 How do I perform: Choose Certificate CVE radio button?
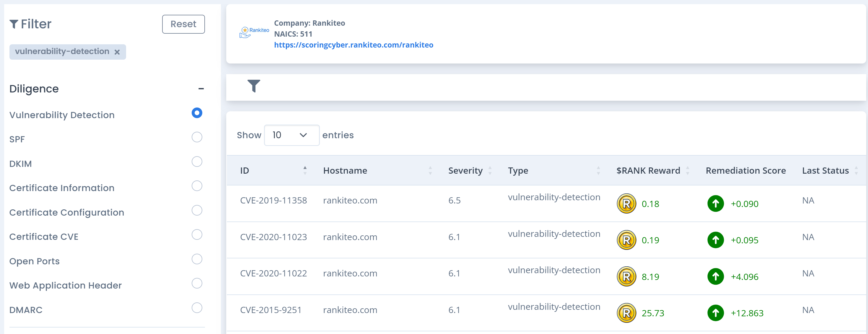tap(197, 234)
